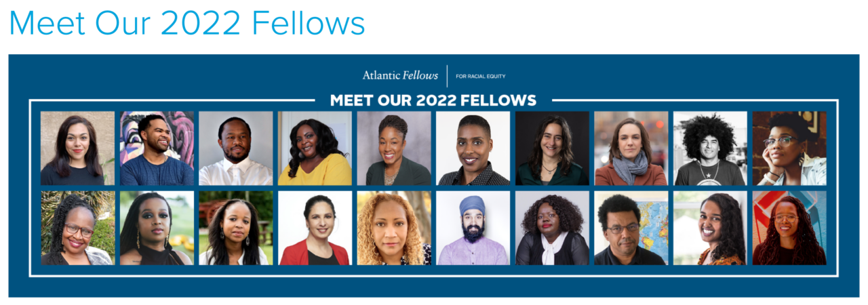Click the 'Meet Our 2022 Fellows' page heading

coord(186,23)
